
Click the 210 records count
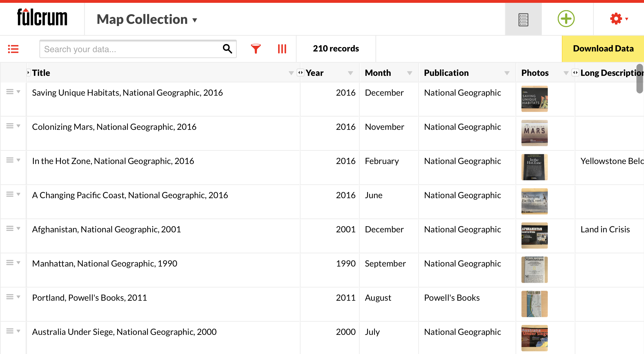point(336,49)
